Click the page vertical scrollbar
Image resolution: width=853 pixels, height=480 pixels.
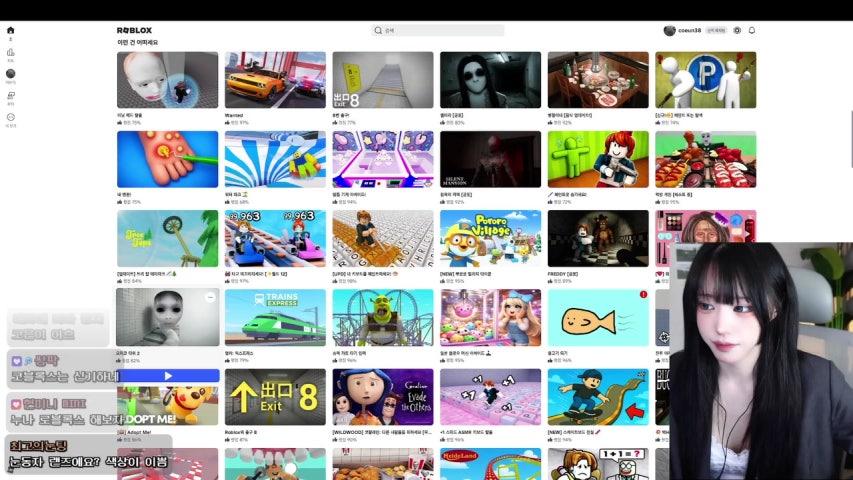point(851,139)
